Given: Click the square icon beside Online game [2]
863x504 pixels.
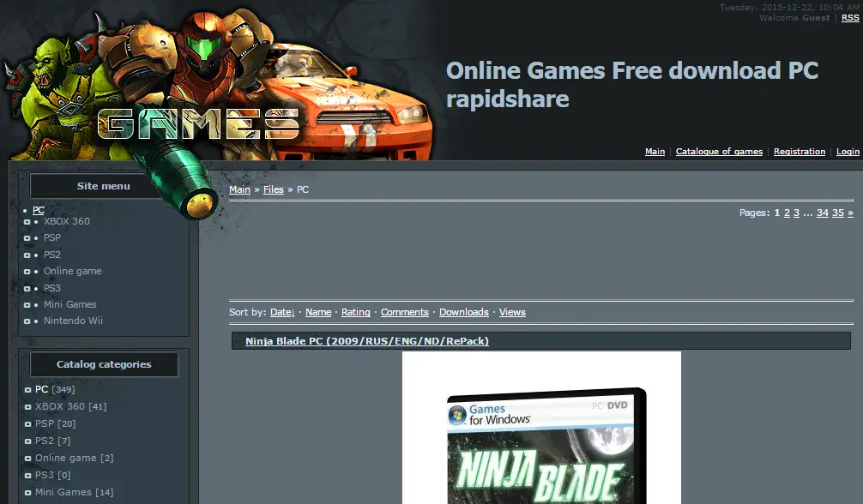Looking at the screenshot, I should [x=27, y=459].
